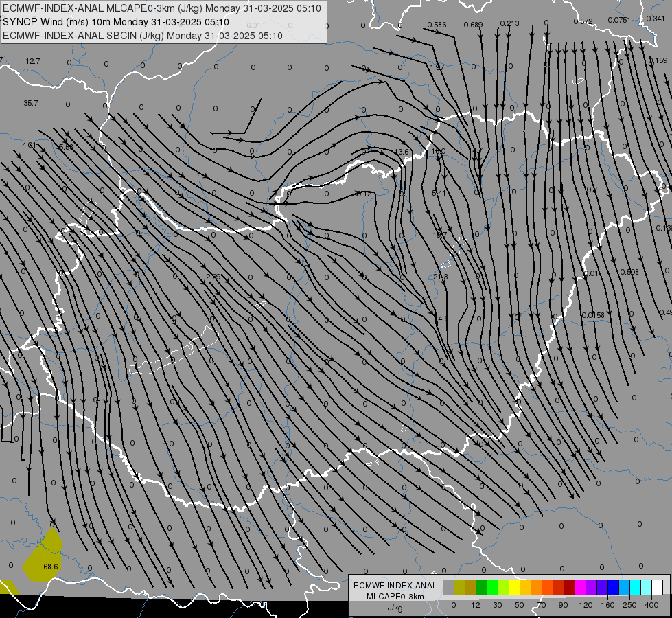Click the title line SYNOP Wind (m/s) 10m
This screenshot has height=618, width=672.
[x=116, y=22]
